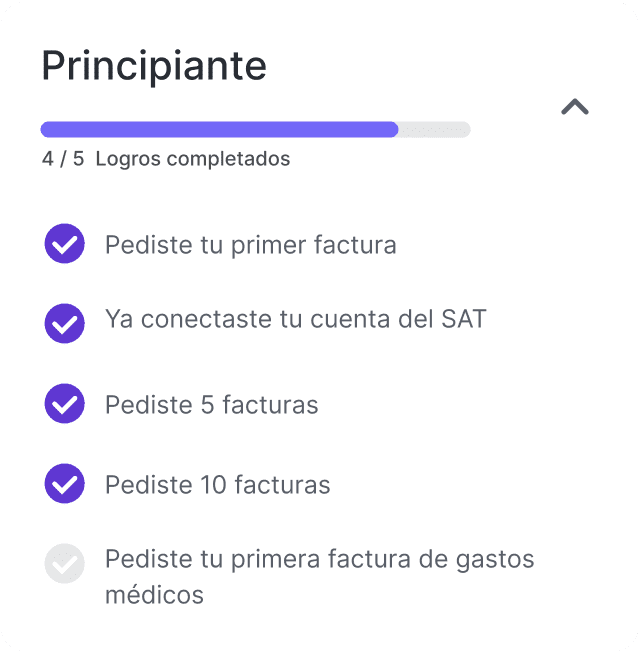
Task: Click the wrapped word 'médicos' on the last line
Action: [154, 594]
